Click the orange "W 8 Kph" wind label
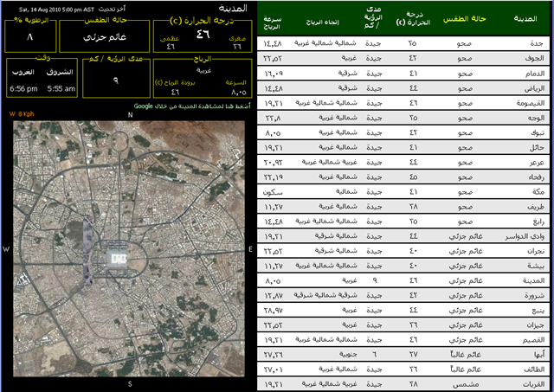 22,113
